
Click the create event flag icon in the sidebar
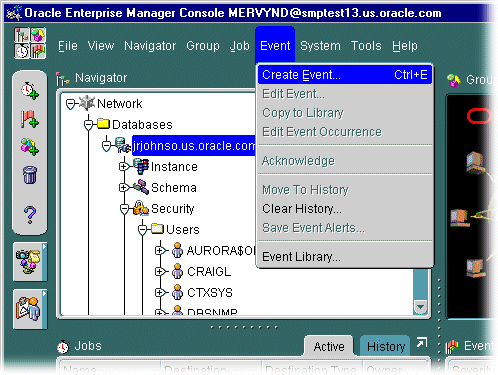point(30,119)
